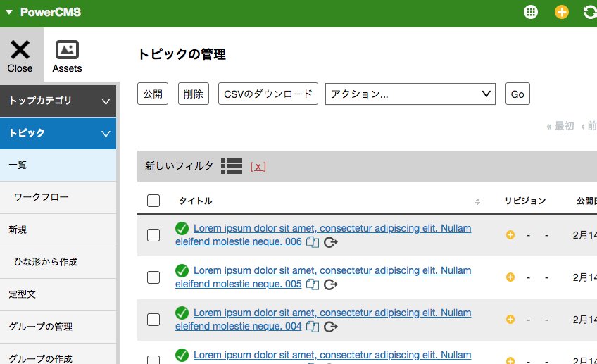Click the refresh icon in header
Image resolution: width=597 pixels, height=364 pixels.
click(x=590, y=12)
